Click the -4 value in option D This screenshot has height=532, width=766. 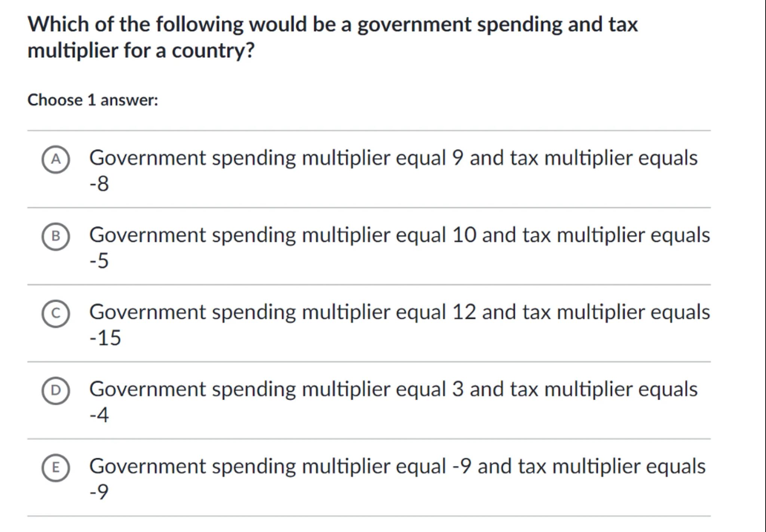(99, 415)
